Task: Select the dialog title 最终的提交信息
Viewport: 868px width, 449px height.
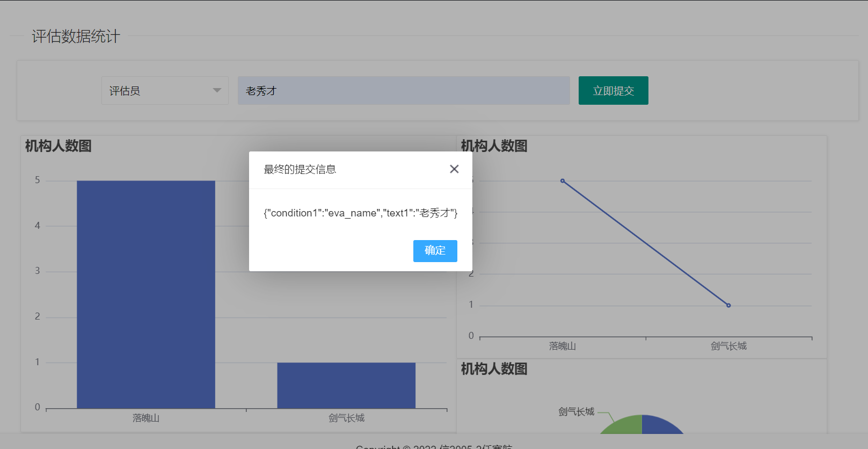Action: tap(300, 170)
